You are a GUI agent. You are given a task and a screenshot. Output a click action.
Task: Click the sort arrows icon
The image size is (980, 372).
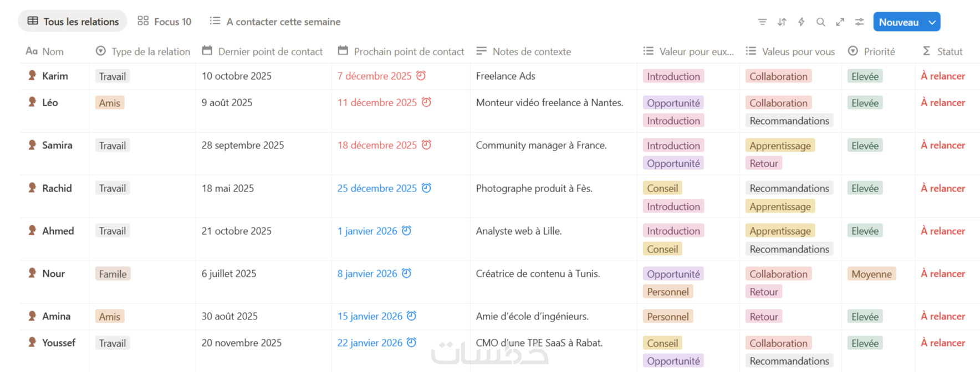coord(782,22)
